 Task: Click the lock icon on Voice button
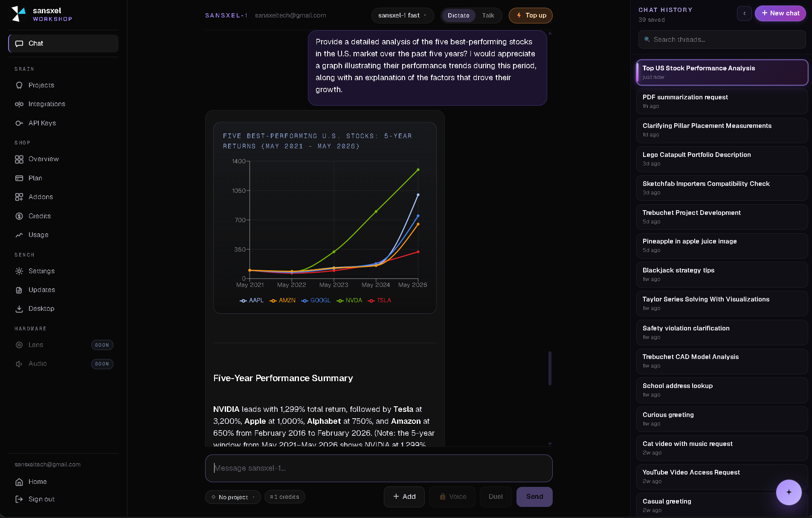[443, 497]
